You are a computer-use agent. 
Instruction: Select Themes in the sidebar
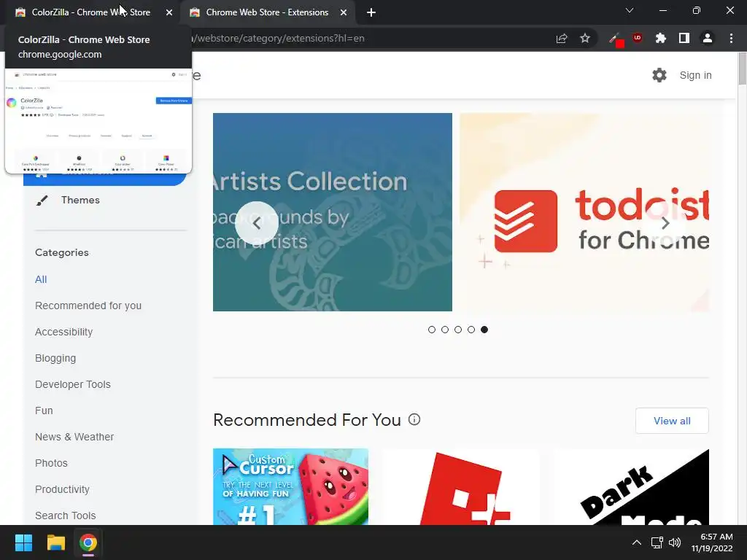point(80,200)
